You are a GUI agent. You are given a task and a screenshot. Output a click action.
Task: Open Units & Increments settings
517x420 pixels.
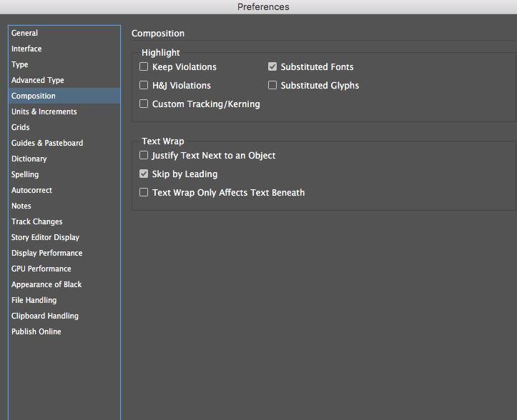pyautogui.click(x=44, y=111)
